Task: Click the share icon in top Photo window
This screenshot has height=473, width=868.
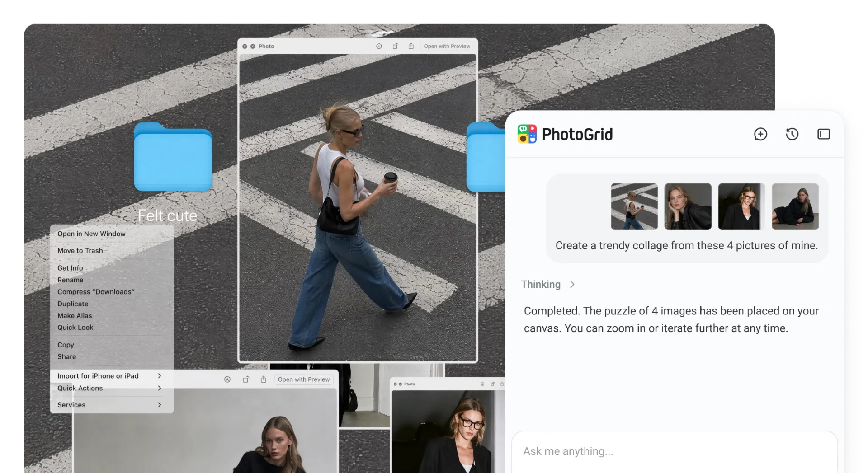Action: tap(411, 46)
